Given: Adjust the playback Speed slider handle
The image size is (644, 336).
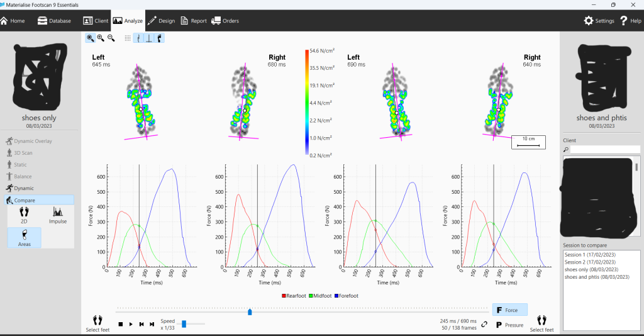Looking at the screenshot, I should point(184,324).
